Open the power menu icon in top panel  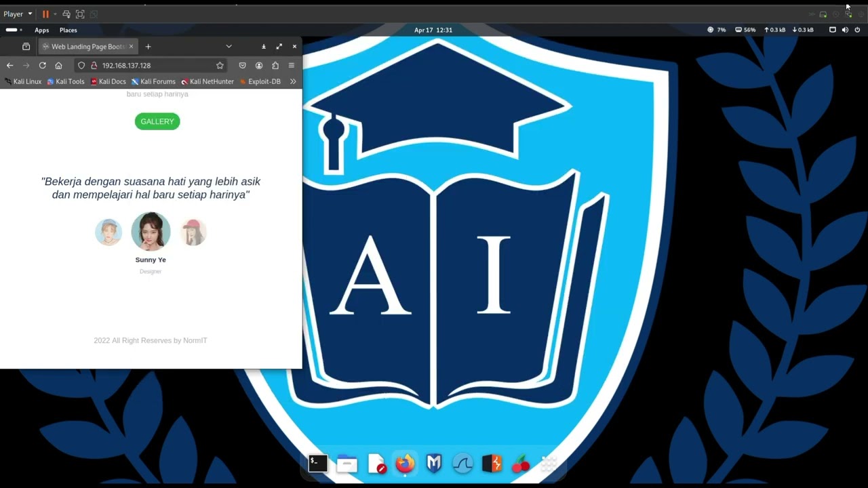pyautogui.click(x=857, y=30)
